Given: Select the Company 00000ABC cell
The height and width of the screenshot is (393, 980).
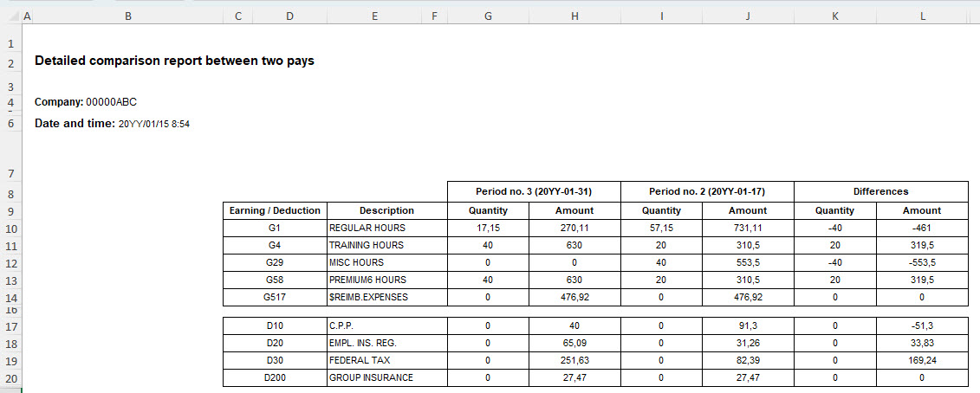Looking at the screenshot, I should pyautogui.click(x=86, y=102).
